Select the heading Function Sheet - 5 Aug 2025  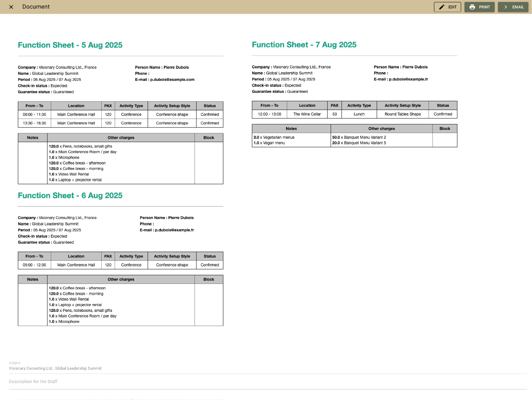pyautogui.click(x=70, y=45)
